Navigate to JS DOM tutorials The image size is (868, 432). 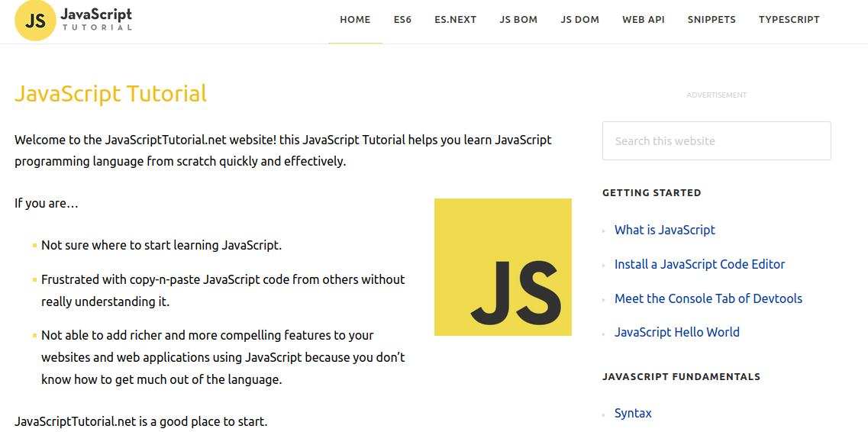coord(579,20)
